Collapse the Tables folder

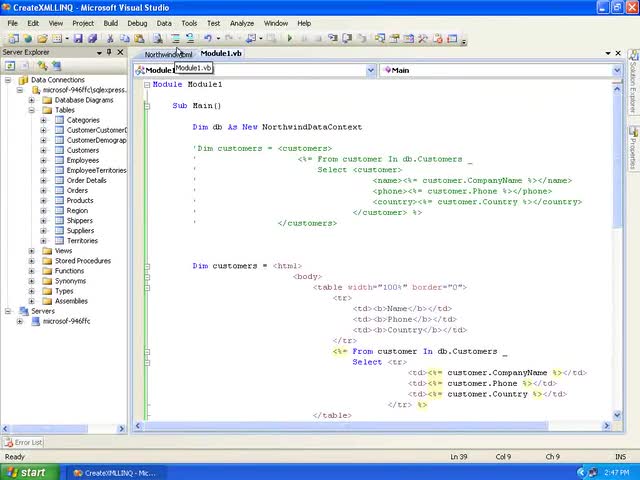[x=32, y=110]
